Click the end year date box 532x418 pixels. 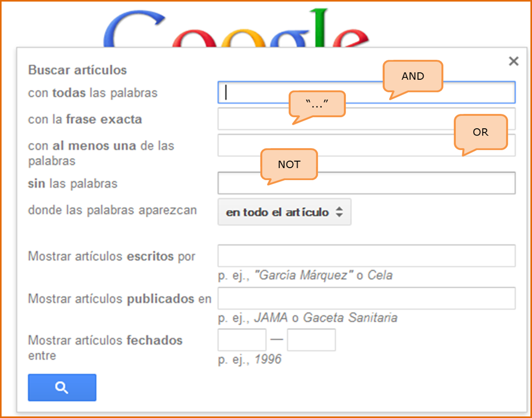[x=311, y=340]
